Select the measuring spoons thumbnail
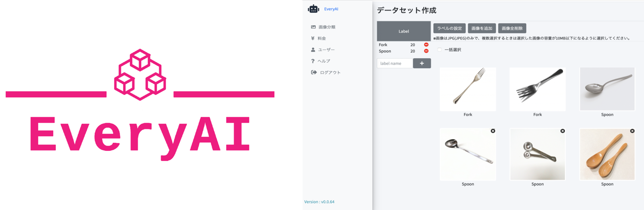Viewport: 644px width, 210px height. point(537,154)
